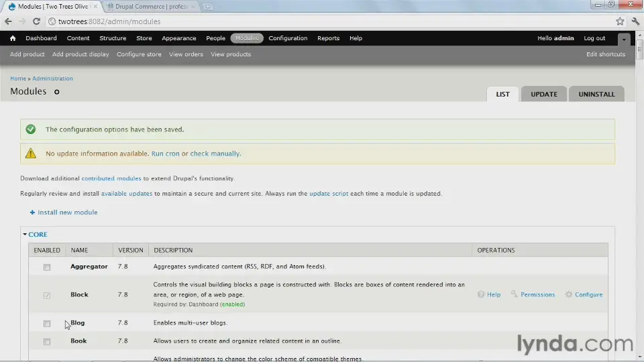Image resolution: width=644 pixels, height=362 pixels.
Task: Enable the Book module checkbox
Action: (47, 341)
